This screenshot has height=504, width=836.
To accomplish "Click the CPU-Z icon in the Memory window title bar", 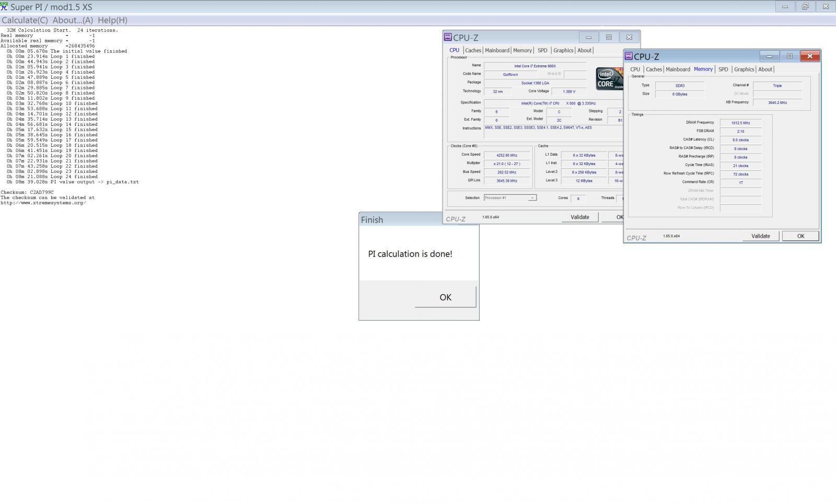I will tap(629, 56).
